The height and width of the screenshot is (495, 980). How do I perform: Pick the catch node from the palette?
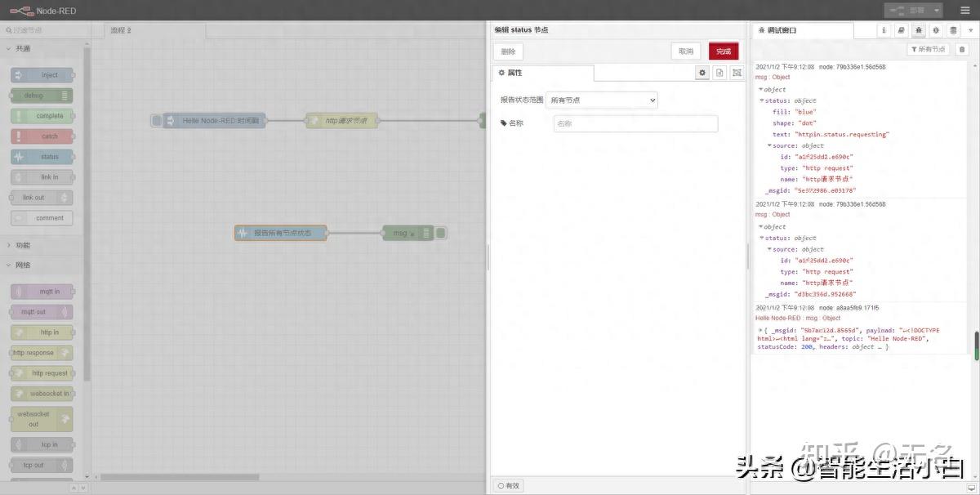(42, 136)
